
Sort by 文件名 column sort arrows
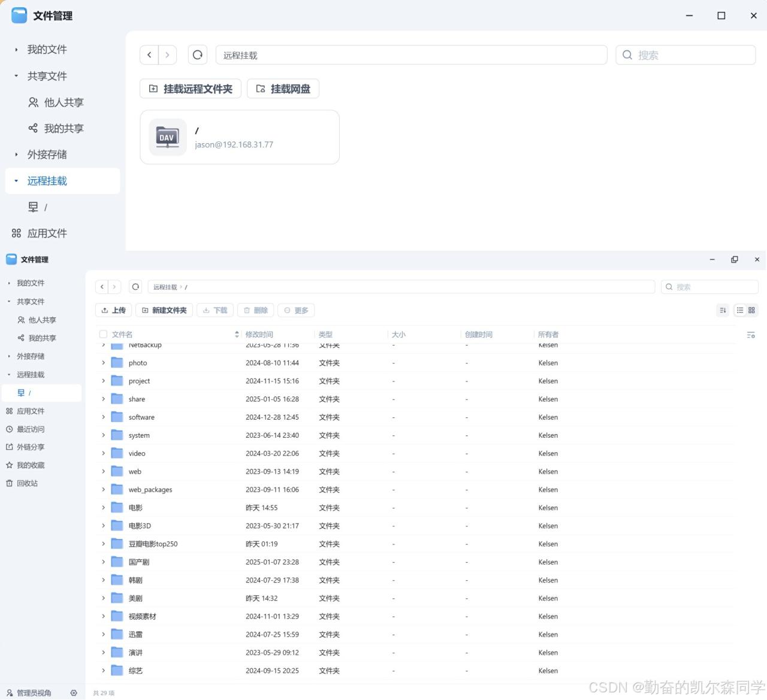click(x=237, y=335)
